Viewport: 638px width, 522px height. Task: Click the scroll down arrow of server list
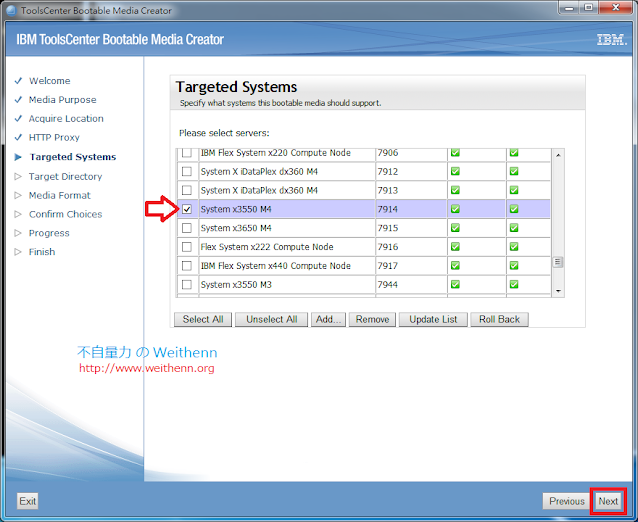(558, 291)
